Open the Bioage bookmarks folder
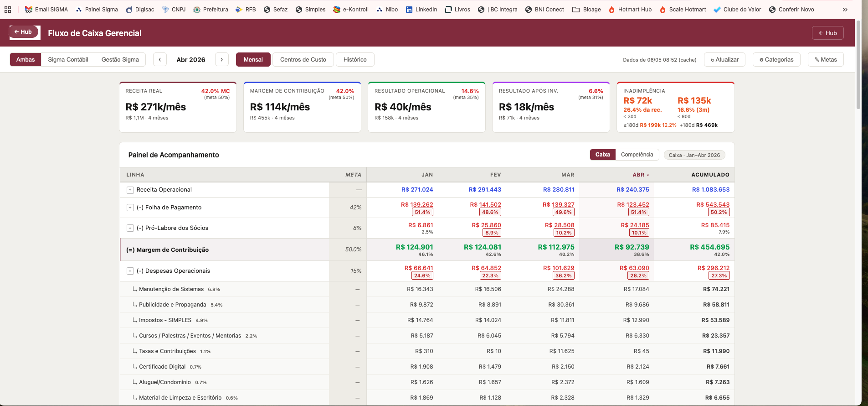This screenshot has height=406, width=868. pos(586,9)
